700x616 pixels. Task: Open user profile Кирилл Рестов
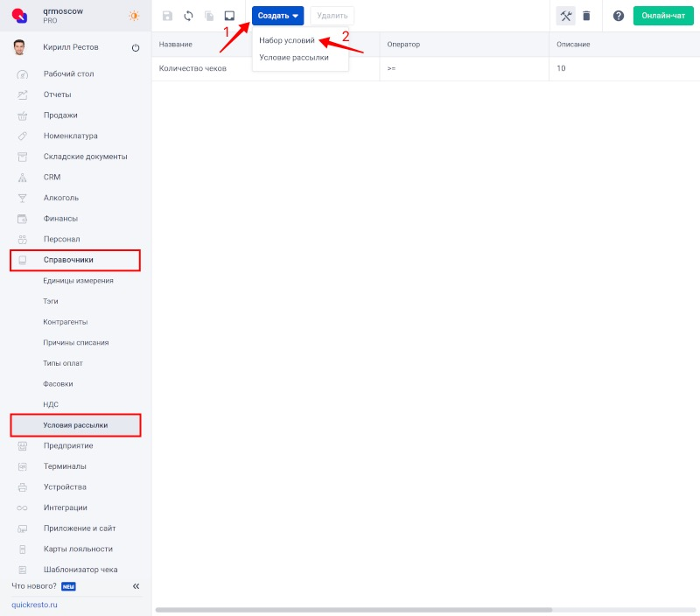(x=71, y=47)
